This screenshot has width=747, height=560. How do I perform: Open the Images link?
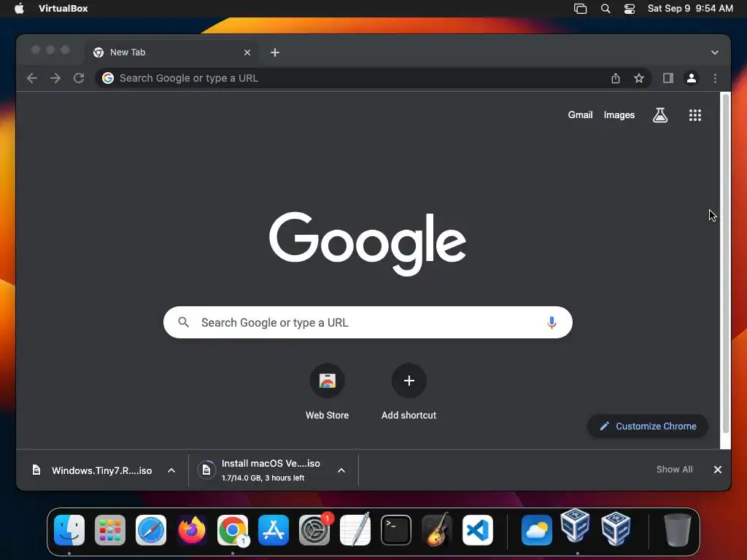tap(619, 114)
